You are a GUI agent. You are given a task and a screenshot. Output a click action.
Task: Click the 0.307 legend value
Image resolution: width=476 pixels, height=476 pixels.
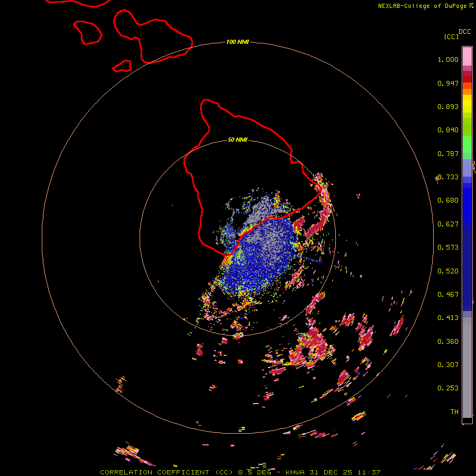(x=448, y=365)
